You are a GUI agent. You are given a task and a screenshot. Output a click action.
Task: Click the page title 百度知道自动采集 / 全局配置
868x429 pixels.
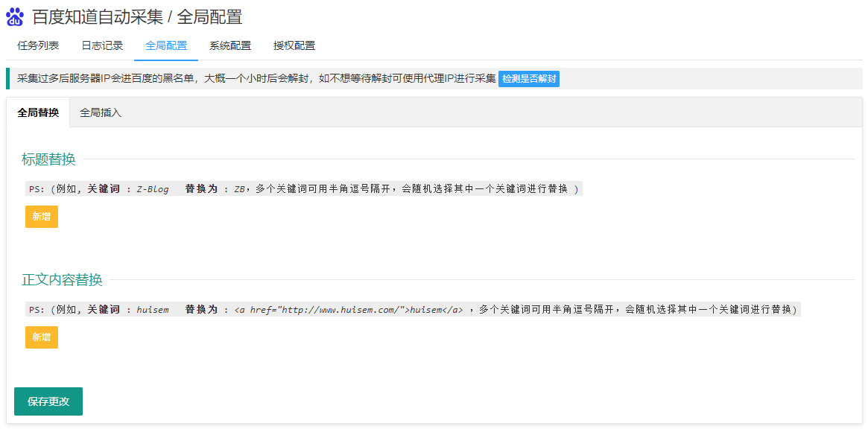[x=137, y=17]
